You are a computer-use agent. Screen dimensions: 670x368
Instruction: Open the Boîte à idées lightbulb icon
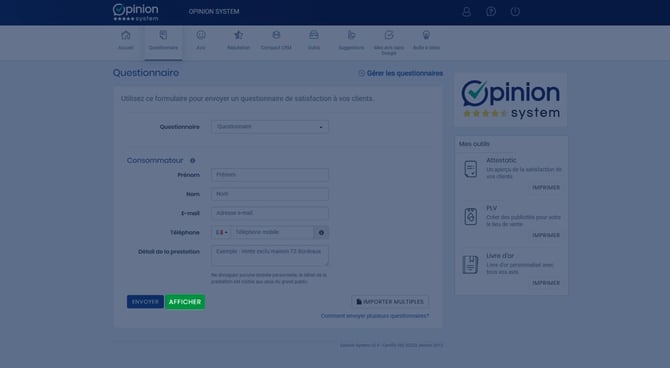(426, 35)
